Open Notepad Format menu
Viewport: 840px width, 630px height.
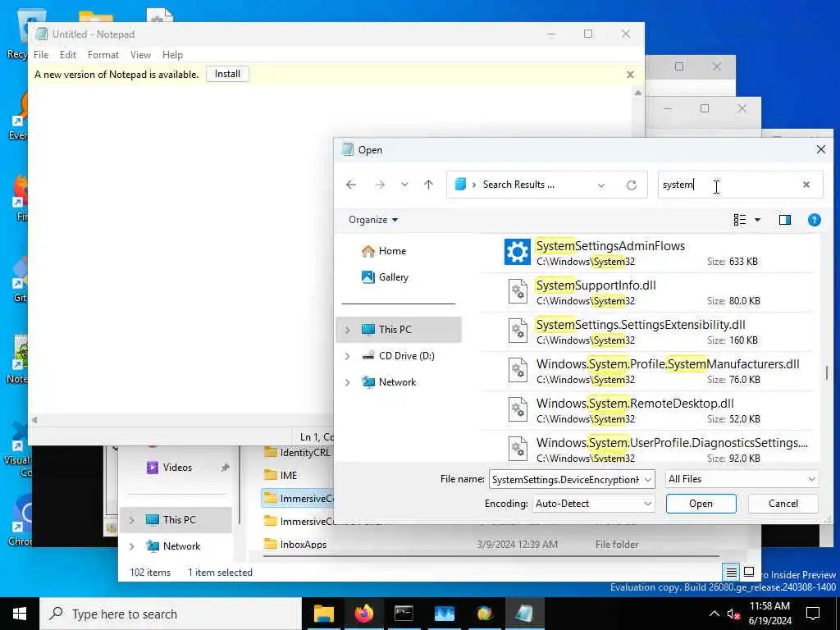point(103,55)
